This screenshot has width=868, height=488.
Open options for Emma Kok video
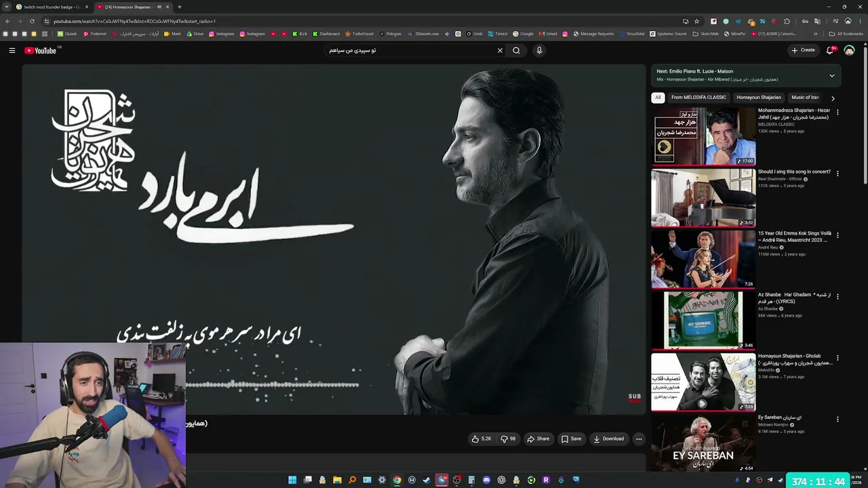837,235
